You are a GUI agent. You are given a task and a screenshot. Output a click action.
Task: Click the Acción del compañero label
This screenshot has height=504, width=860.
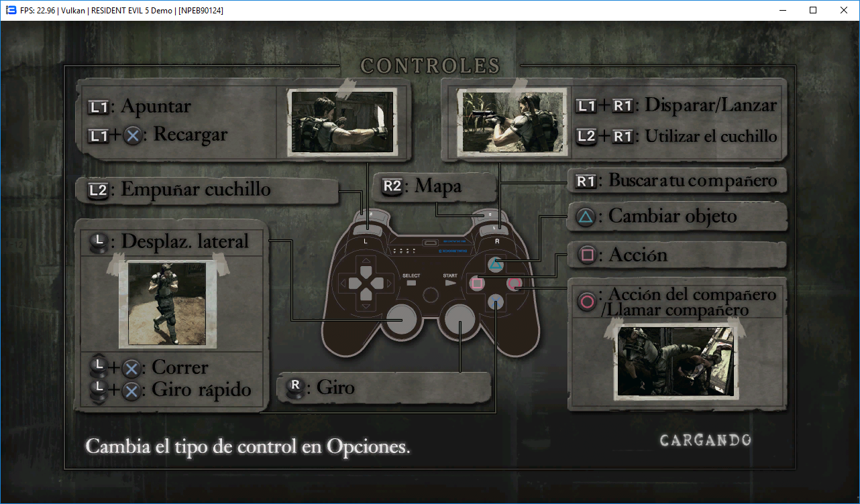[692, 294]
